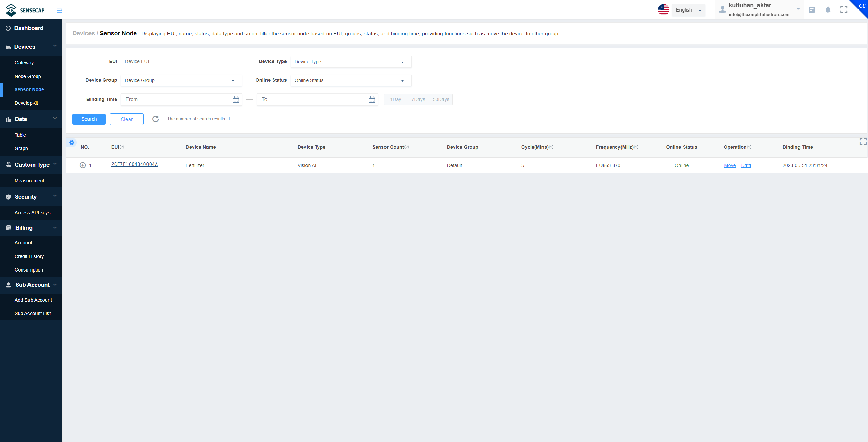Click the notification bell icon
This screenshot has width=868, height=442.
pos(828,10)
